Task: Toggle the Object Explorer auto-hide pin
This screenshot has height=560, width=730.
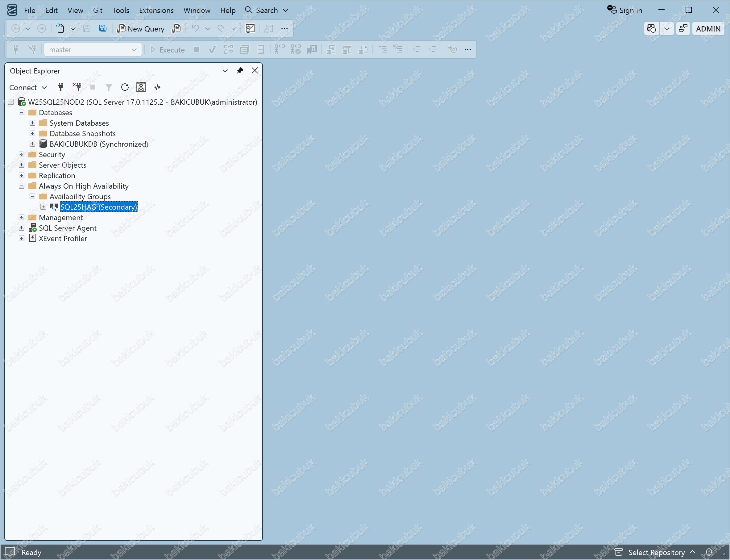Action: [240, 71]
